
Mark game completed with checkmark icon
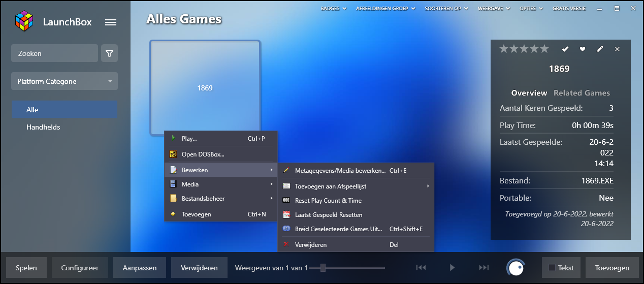(565, 49)
